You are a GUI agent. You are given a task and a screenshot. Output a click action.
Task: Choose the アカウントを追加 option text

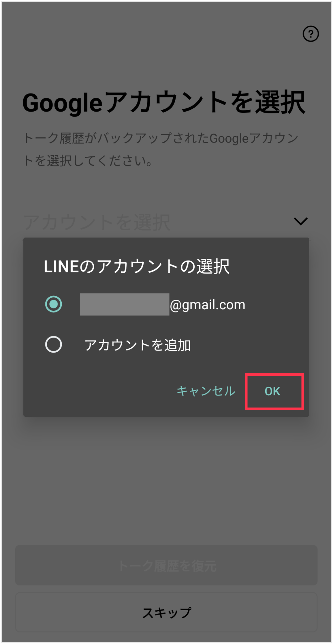pyautogui.click(x=138, y=345)
